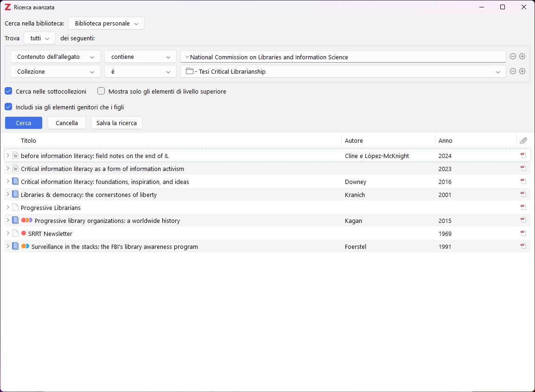Open 'Tesi Critical Librarianship' collection dropdown
This screenshot has height=392, width=535.
[x=343, y=71]
